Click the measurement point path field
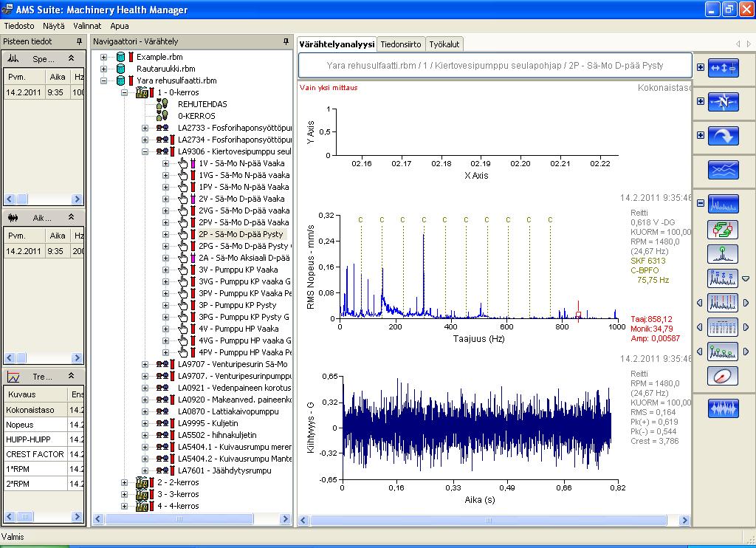Screen dimensions: 756x548 [495, 66]
